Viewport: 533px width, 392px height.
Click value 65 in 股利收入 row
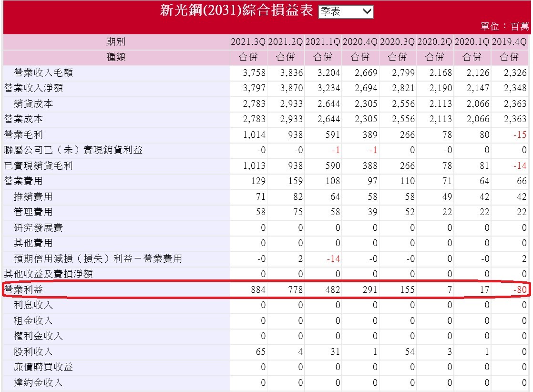click(260, 351)
